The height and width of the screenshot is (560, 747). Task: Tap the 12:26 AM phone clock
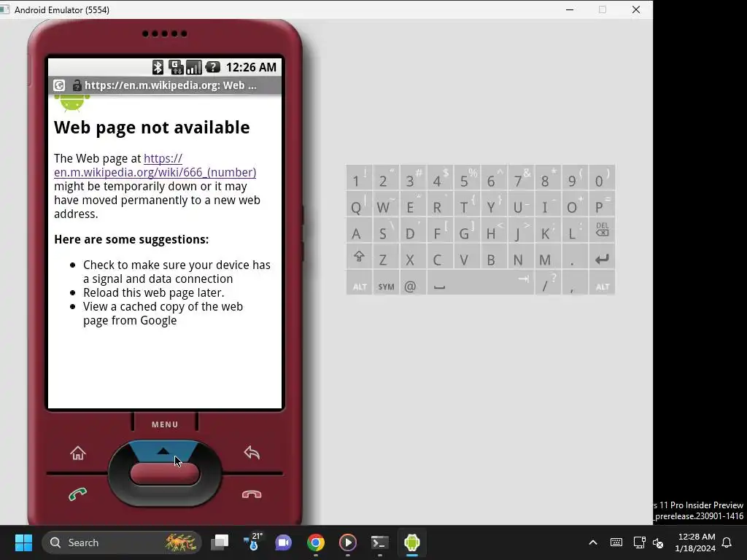(251, 67)
